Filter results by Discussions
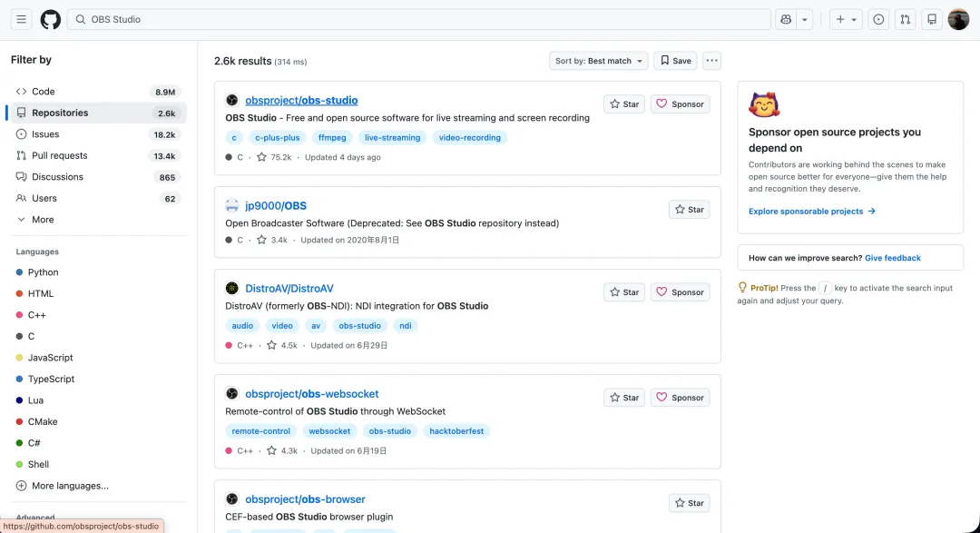980x533 pixels. point(98,176)
